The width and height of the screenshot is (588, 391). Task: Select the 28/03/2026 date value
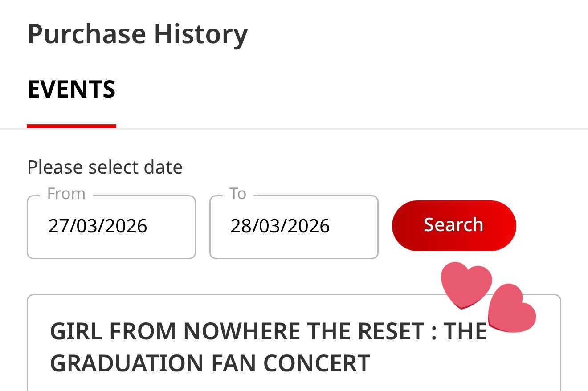[x=280, y=226]
